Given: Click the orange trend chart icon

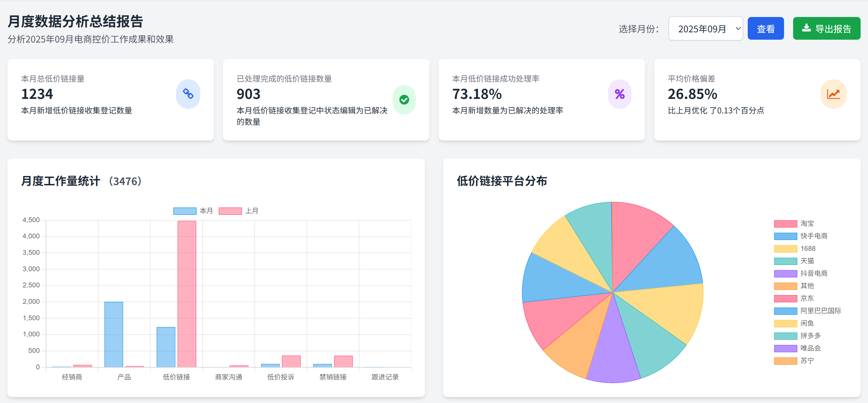Looking at the screenshot, I should pyautogui.click(x=833, y=94).
